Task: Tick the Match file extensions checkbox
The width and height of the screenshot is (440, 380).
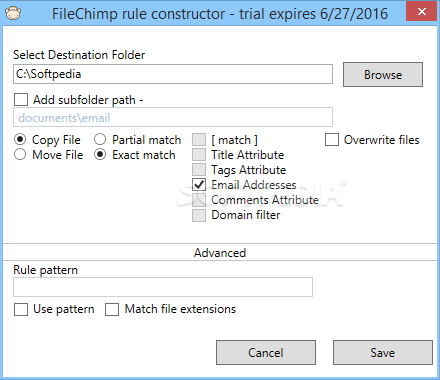Action: 112,309
